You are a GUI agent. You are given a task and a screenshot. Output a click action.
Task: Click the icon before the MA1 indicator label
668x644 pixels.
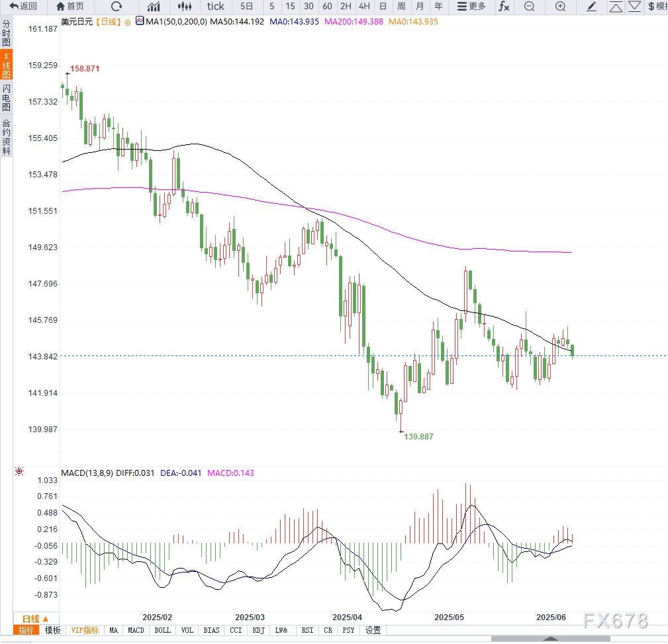pyautogui.click(x=140, y=21)
